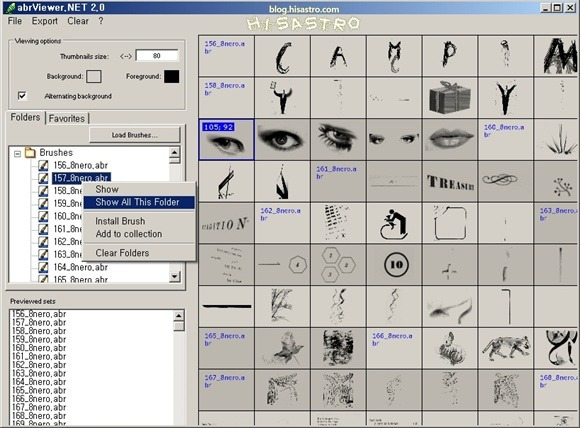Viewport: 580px width, 428px height.
Task: Select the letter A brush thumbnail
Action: pyautogui.click(x=338, y=56)
